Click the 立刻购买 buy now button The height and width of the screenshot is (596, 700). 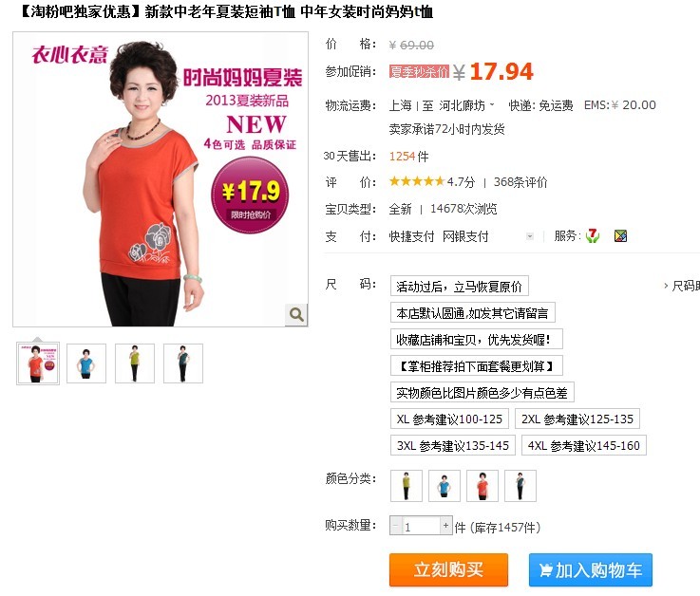click(448, 569)
